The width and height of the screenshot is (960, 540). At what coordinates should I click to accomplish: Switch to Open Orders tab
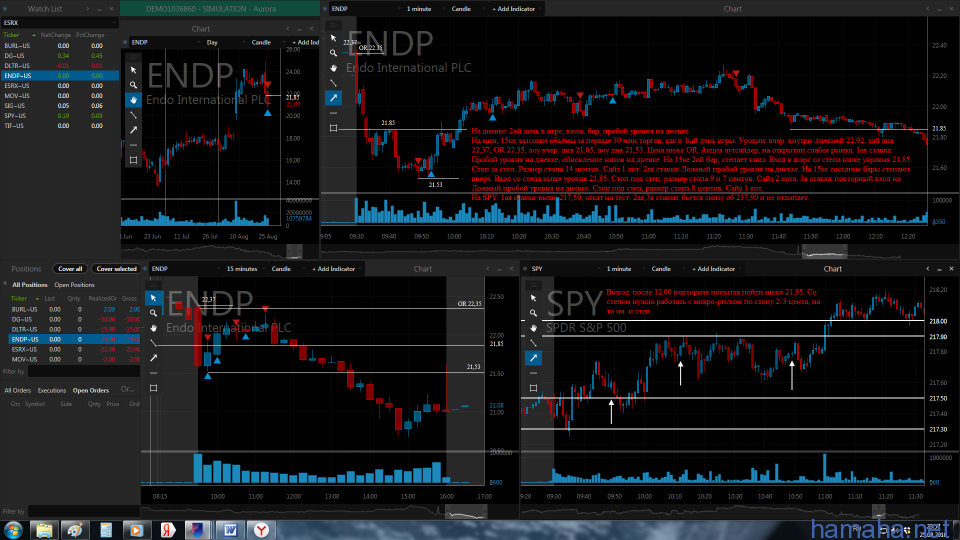tap(91, 390)
